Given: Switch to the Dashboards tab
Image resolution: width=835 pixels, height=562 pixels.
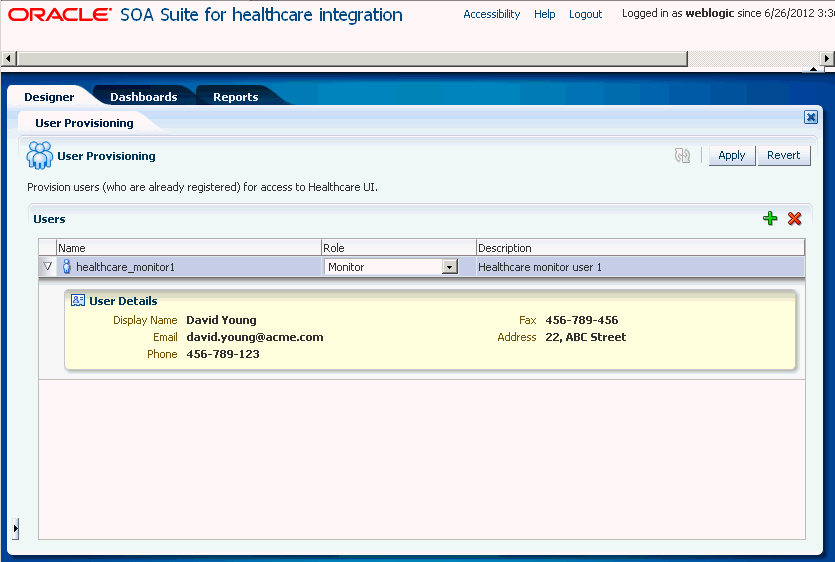Looking at the screenshot, I should (x=144, y=97).
